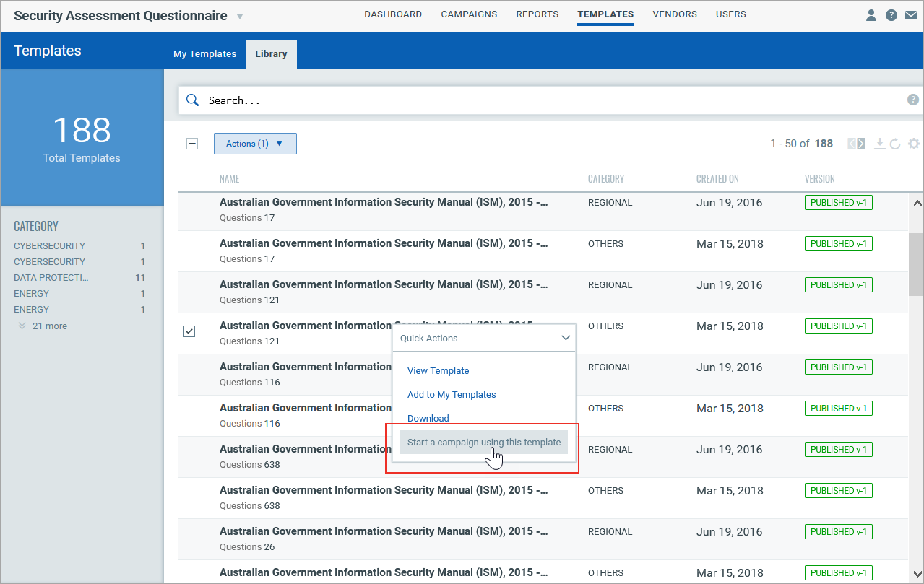
Task: Open the mail messages icon
Action: click(x=911, y=15)
